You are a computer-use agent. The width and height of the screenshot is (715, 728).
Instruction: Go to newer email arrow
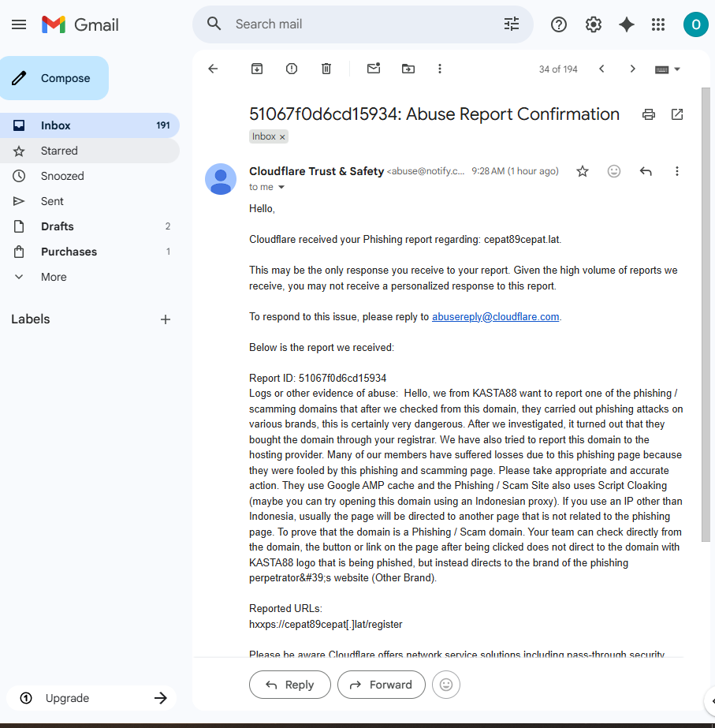click(x=601, y=69)
